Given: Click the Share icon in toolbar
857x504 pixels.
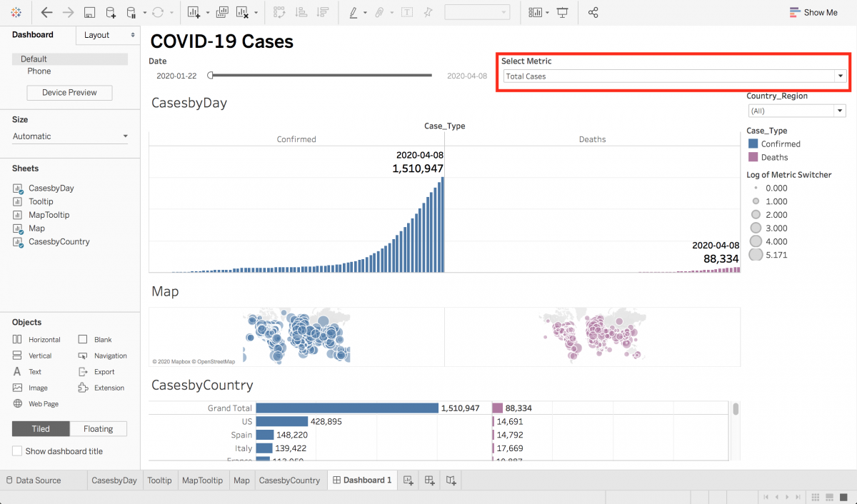Looking at the screenshot, I should tap(593, 12).
